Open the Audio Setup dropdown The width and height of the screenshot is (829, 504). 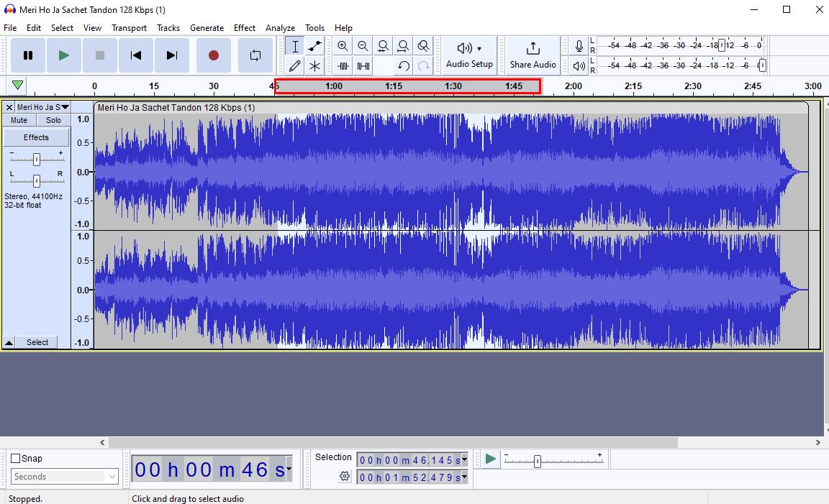pyautogui.click(x=469, y=55)
